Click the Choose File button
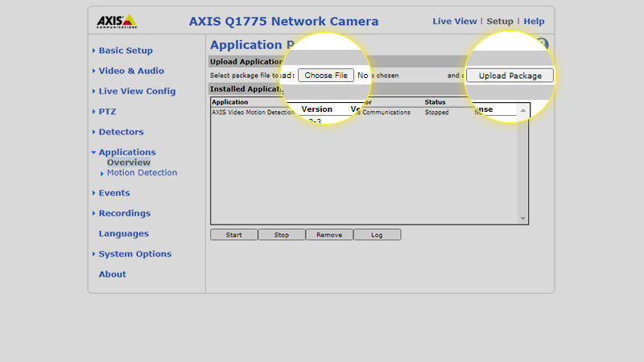This screenshot has height=362, width=644. coord(326,76)
